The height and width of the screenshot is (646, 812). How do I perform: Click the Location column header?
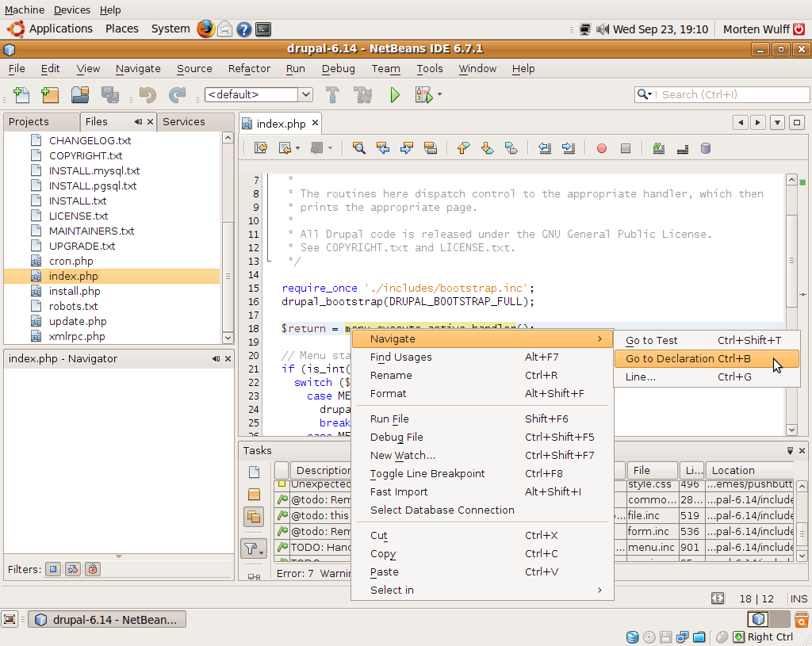coord(749,471)
